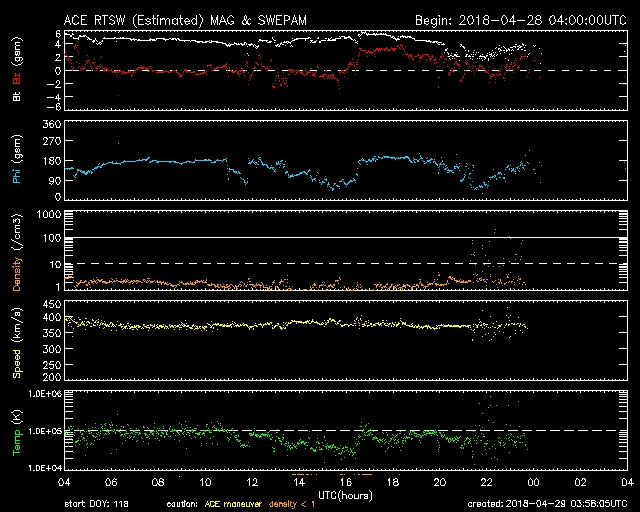Click the '02' hour label on time axis
Image resolution: width=640 pixels, height=512 pixels.
tap(580, 482)
